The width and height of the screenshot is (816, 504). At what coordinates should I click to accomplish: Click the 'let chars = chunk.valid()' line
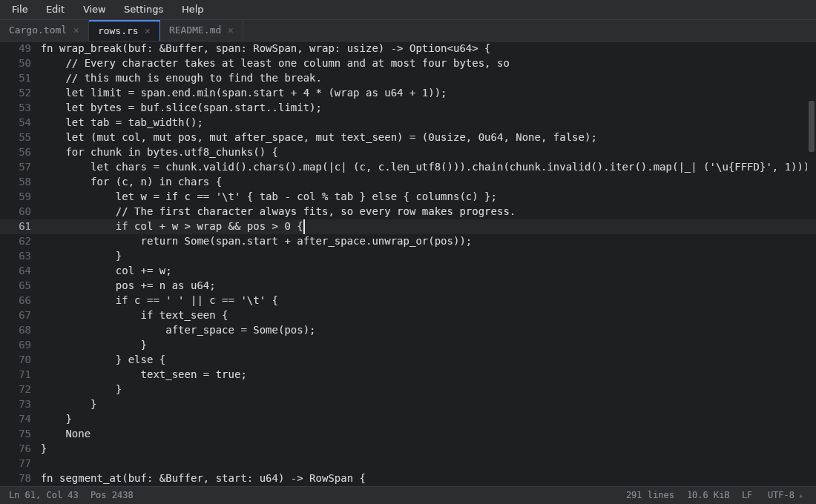(x=450, y=167)
